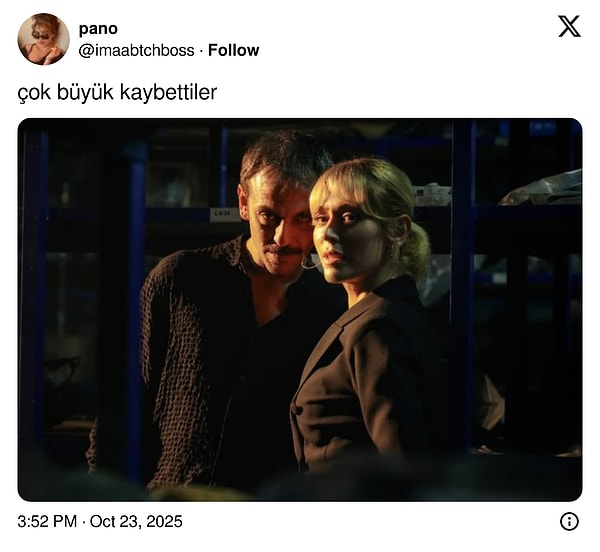
Task: Click the woman's blonde ponytail in photo
Action: (415, 249)
